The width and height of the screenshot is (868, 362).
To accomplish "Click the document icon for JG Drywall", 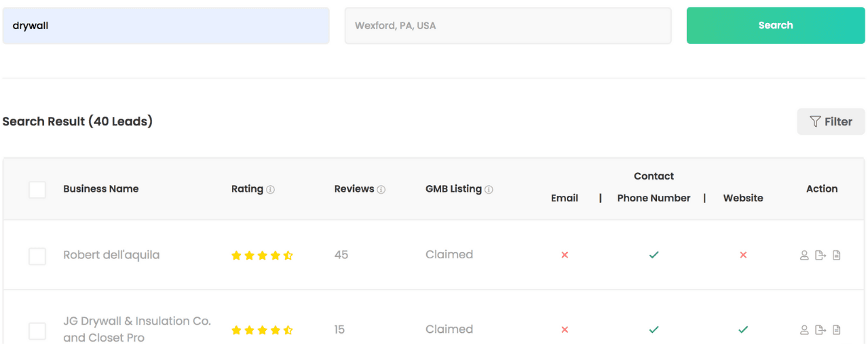I will (x=837, y=330).
